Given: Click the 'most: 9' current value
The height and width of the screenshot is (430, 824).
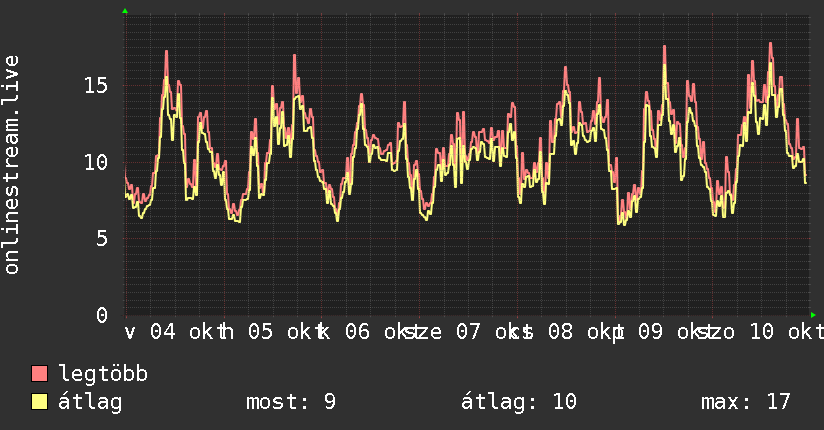Looking at the screenshot, I should pyautogui.click(x=291, y=402).
